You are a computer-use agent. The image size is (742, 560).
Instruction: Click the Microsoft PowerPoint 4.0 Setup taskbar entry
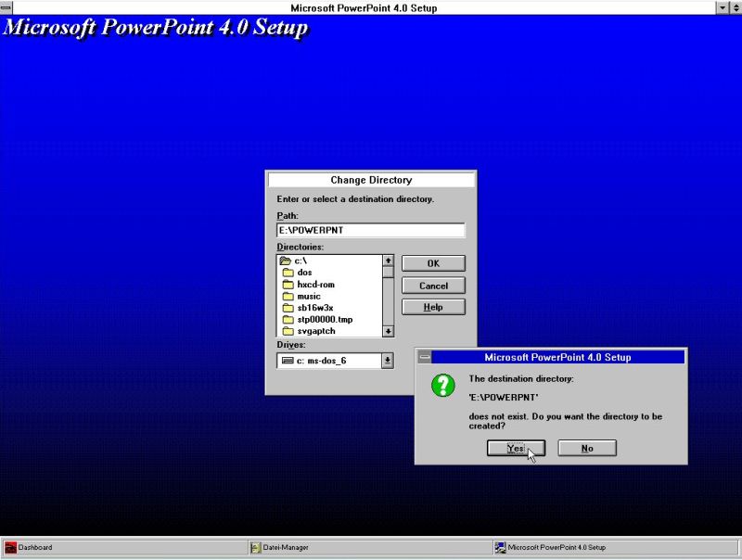click(x=615, y=548)
